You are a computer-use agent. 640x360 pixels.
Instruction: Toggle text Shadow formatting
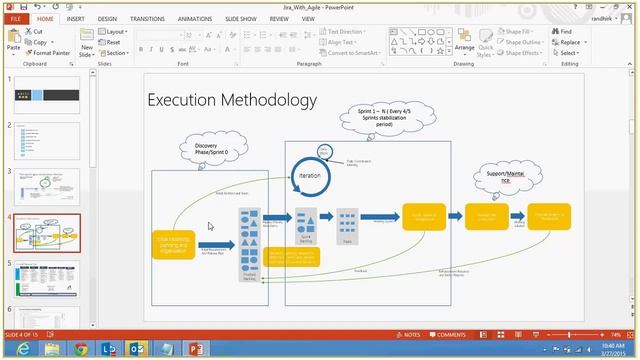[172, 49]
